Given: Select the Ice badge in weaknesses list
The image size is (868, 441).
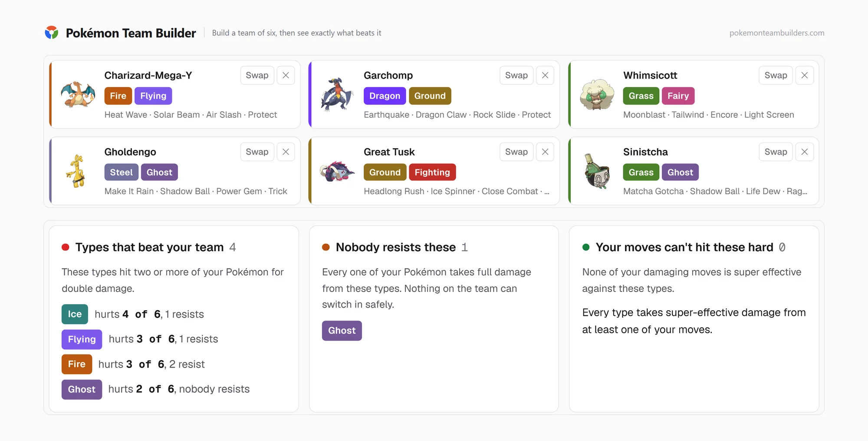Looking at the screenshot, I should pos(75,314).
